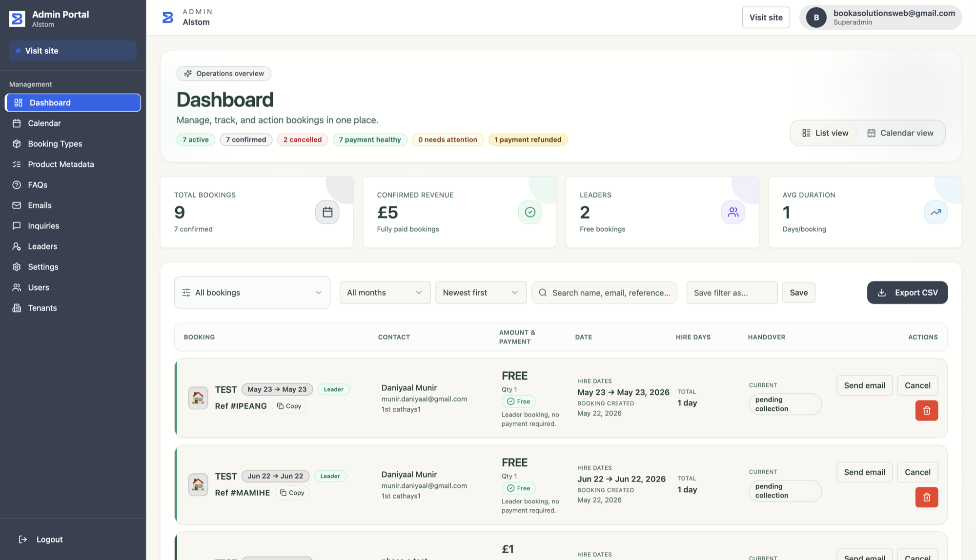This screenshot has width=976, height=560.
Task: Click the house thumbnail of booking MAMIHE
Action: (x=198, y=484)
